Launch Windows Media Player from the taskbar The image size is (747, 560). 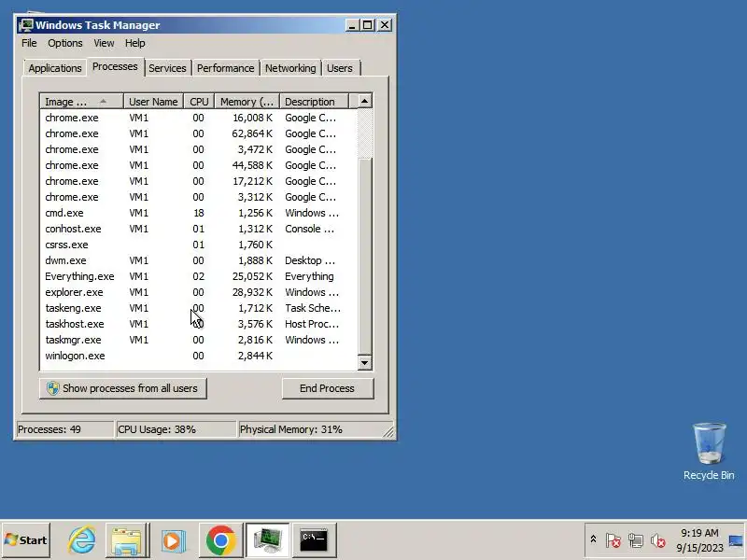pos(173,541)
